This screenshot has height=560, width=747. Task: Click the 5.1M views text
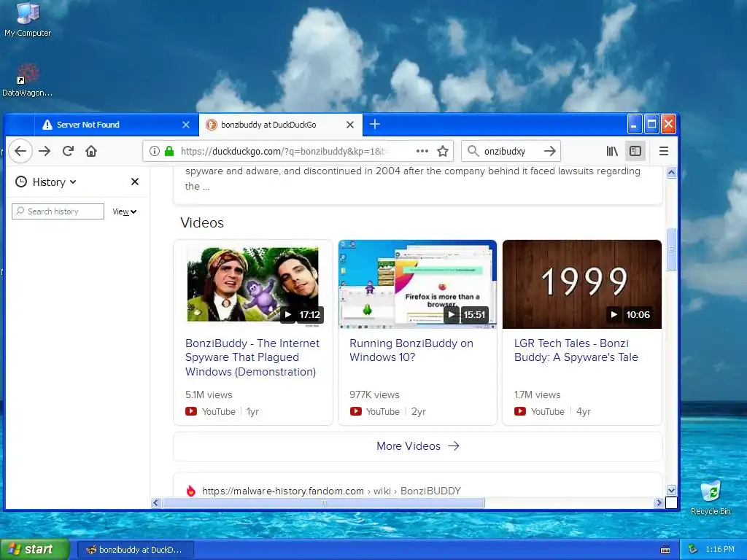pos(209,394)
